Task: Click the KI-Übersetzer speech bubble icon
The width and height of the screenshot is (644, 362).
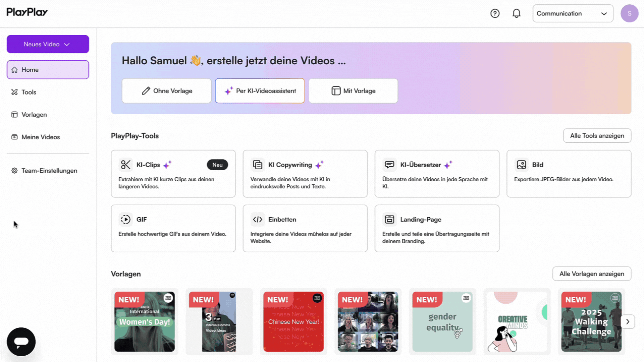Action: (x=389, y=165)
